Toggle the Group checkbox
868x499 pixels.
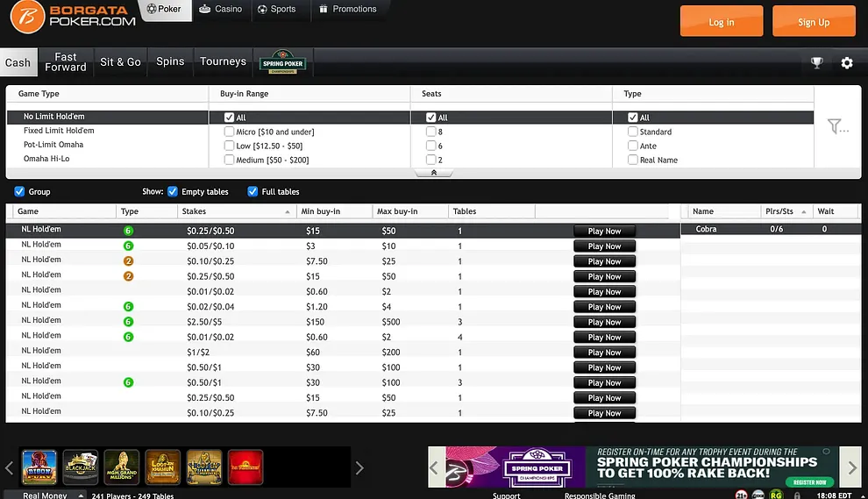(19, 191)
